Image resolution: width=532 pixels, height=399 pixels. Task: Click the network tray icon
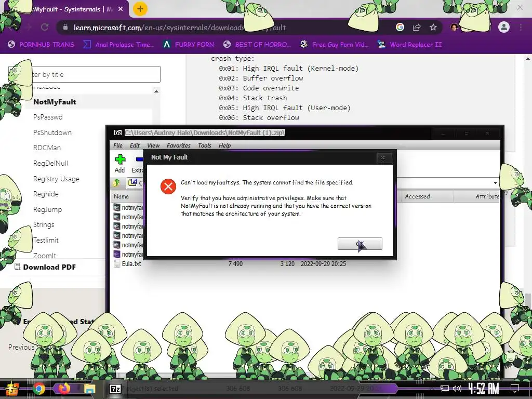[x=445, y=389]
